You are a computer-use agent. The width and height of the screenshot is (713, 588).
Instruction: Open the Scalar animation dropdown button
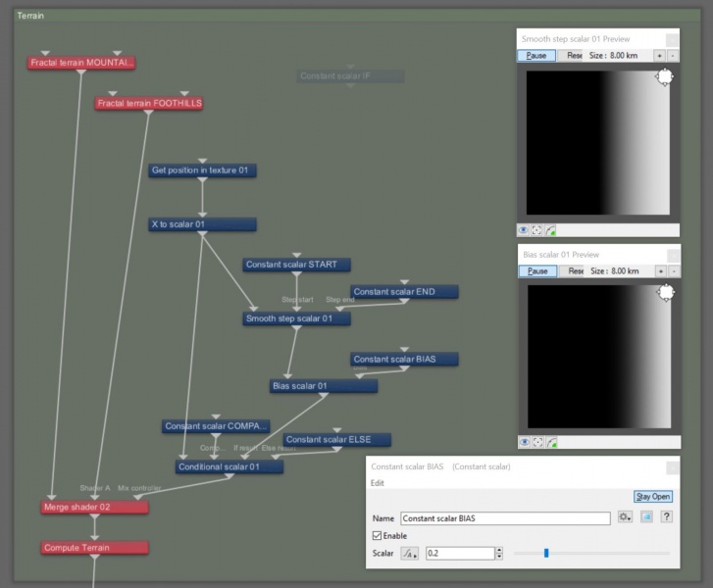point(409,554)
